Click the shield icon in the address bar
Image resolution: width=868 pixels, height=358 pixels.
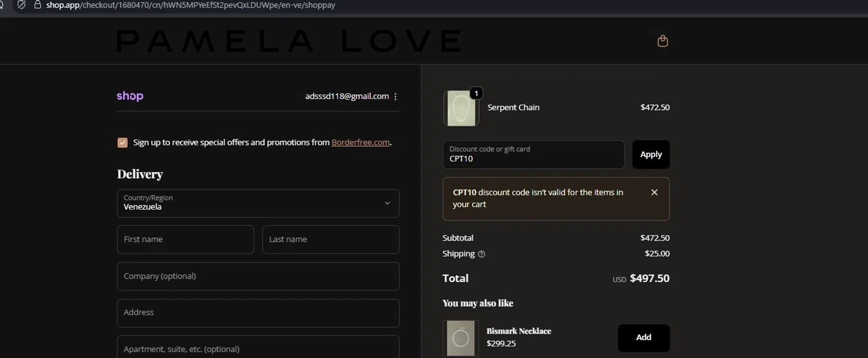pos(21,5)
